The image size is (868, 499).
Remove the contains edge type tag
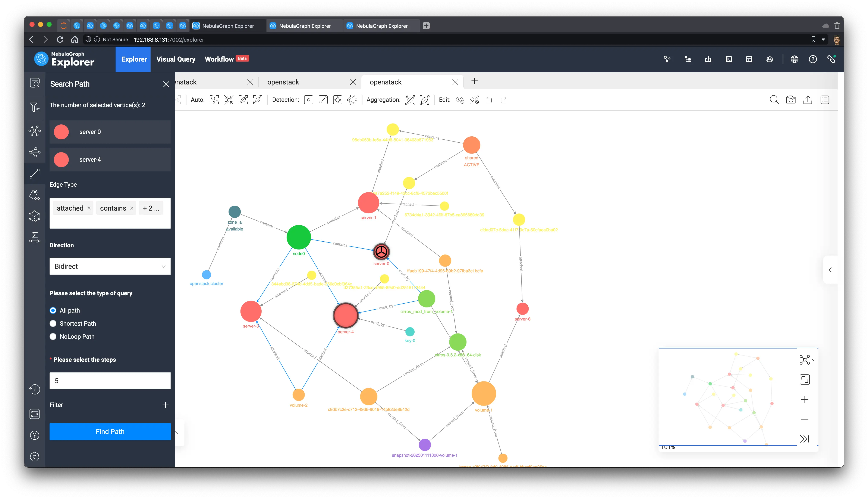tap(132, 208)
